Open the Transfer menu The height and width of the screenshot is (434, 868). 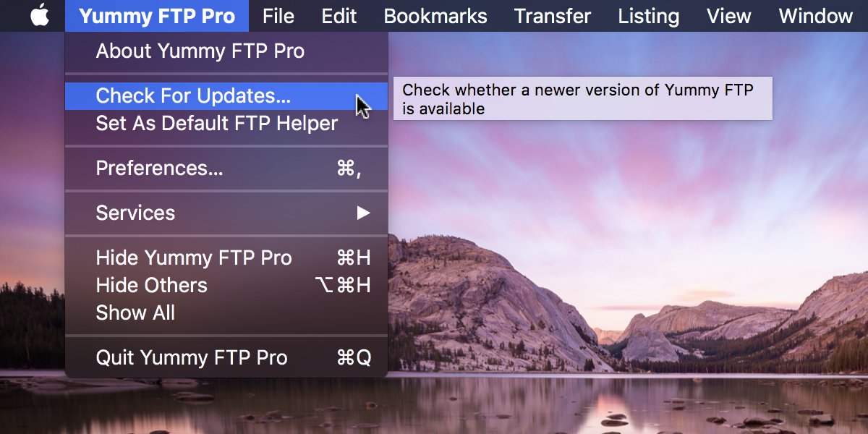[x=553, y=16]
